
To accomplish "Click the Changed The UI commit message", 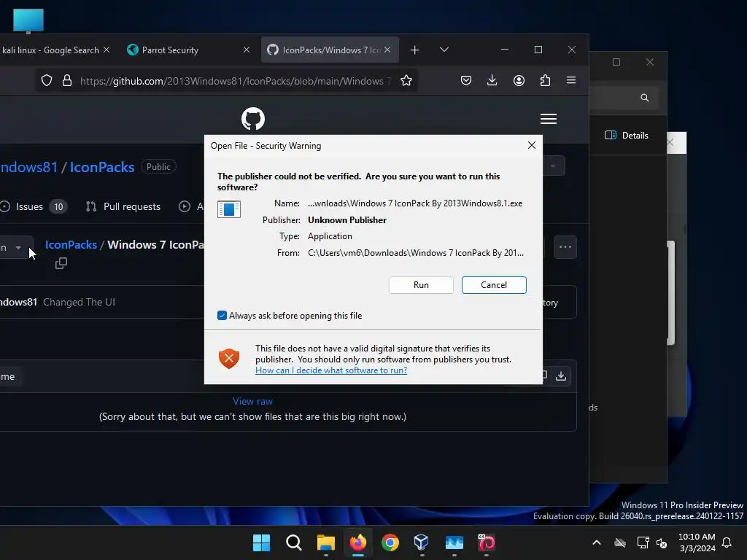I will [x=79, y=303].
